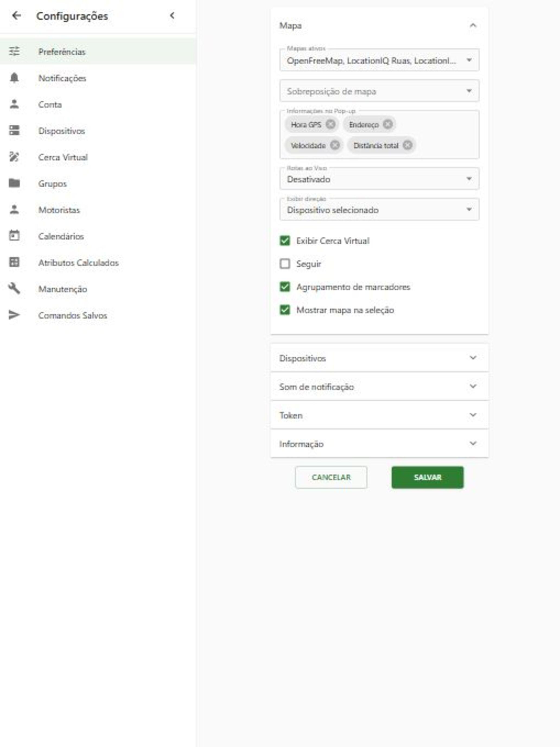The width and height of the screenshot is (560, 747).
Task: Open Preferências in the sidebar
Action: (x=98, y=51)
